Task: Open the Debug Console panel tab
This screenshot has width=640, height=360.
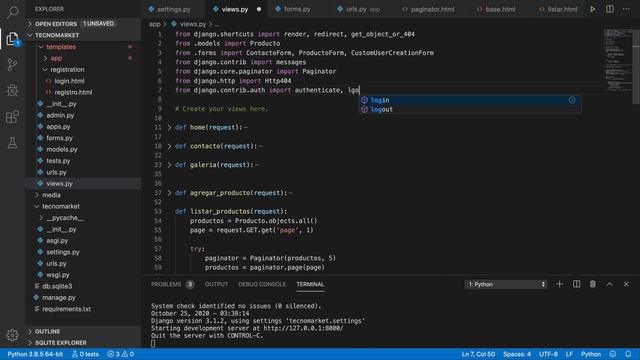Action: click(x=262, y=284)
